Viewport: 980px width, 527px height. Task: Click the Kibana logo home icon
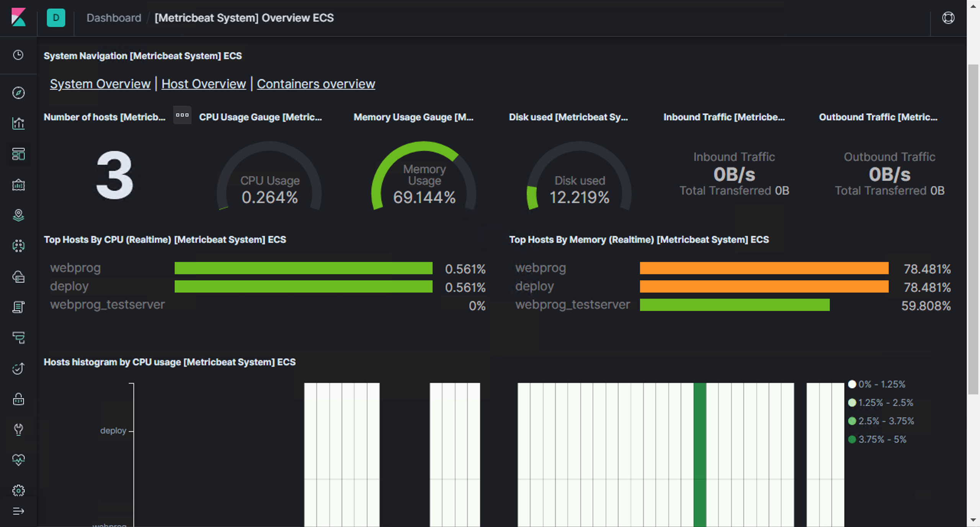18,18
